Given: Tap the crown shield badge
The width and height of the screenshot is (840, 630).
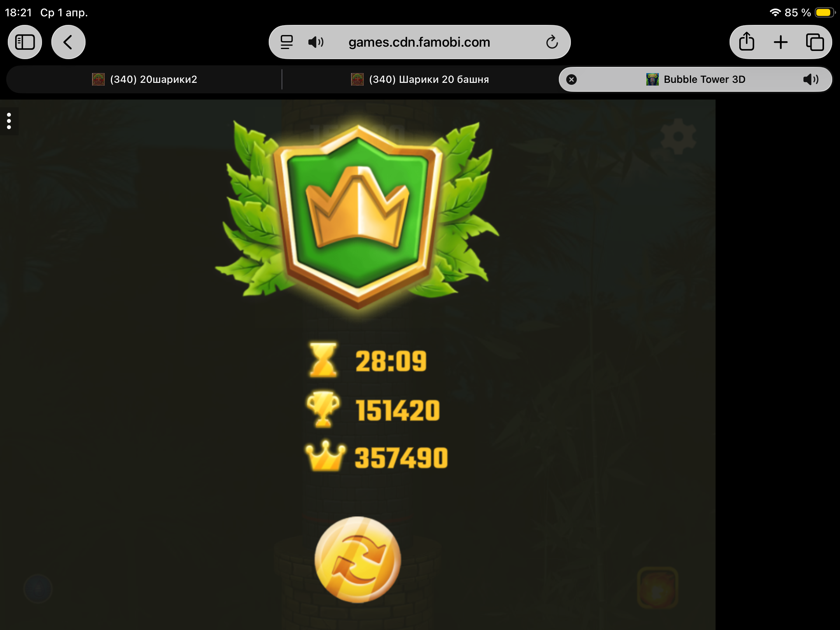Looking at the screenshot, I should pyautogui.click(x=357, y=216).
